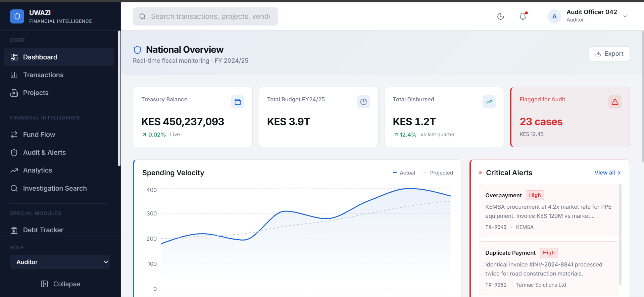
Task: Collapse the sidebar
Action: (x=60, y=284)
